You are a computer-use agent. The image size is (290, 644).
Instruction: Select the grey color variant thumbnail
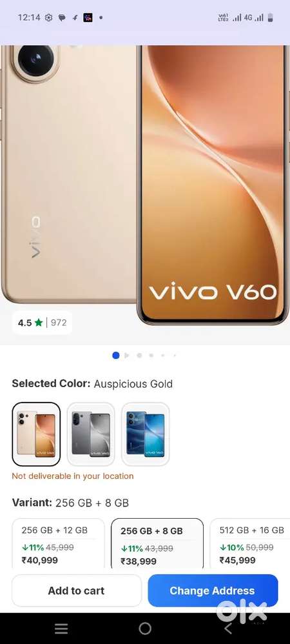(91, 434)
